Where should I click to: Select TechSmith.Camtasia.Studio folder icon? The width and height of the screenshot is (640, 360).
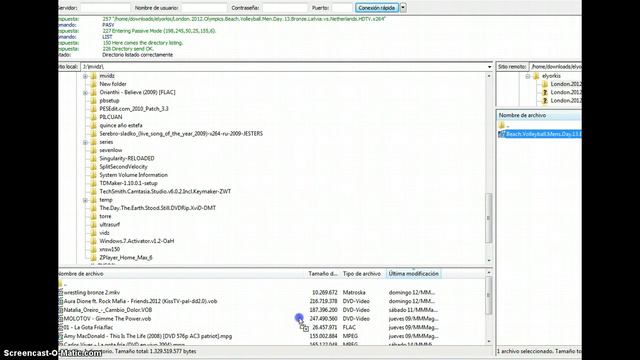[93, 191]
